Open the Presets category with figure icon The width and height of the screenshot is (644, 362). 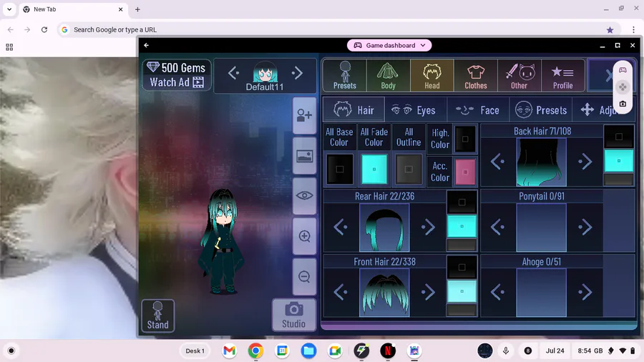[x=345, y=75]
